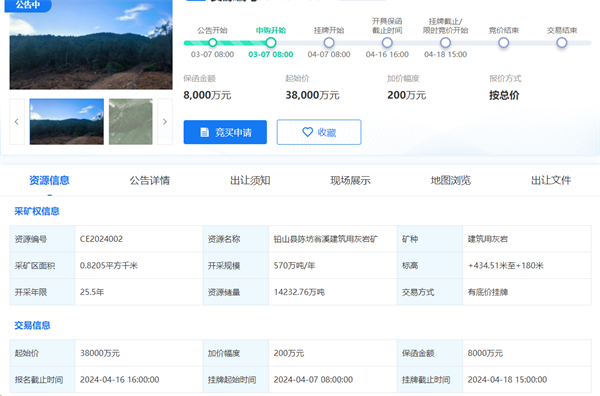
Task: Open the 地图浏览 tab
Action: coord(450,180)
